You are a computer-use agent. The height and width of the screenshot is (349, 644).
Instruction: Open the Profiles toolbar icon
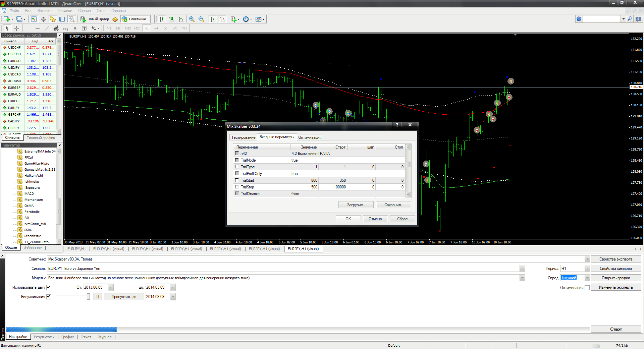(19, 19)
